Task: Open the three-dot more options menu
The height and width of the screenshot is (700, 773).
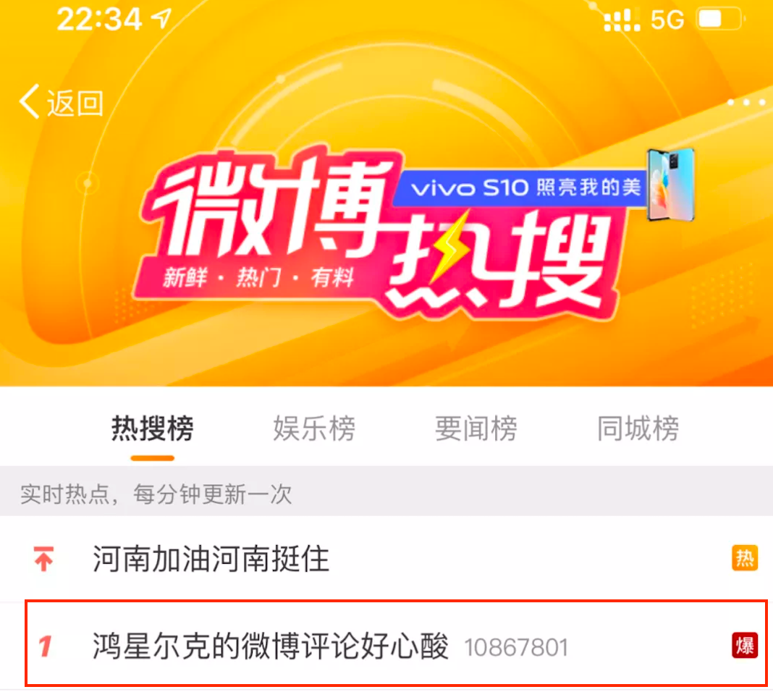Action: [746, 102]
